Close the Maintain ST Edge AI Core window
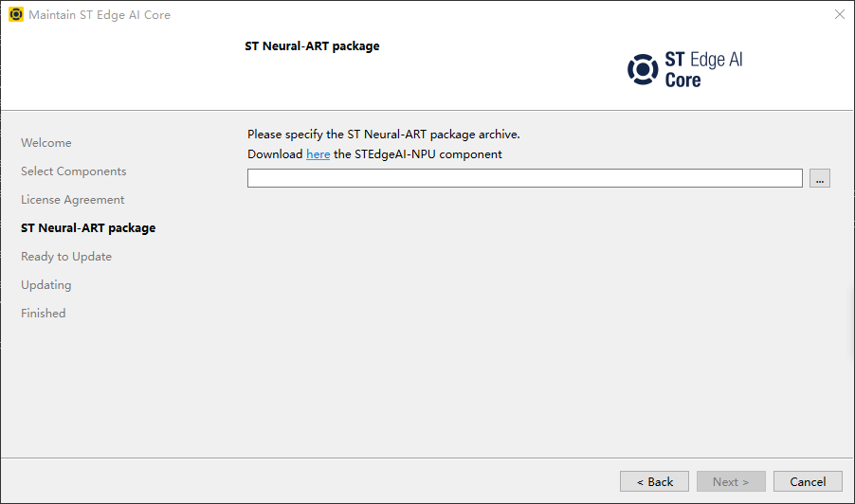The width and height of the screenshot is (855, 504). tap(839, 15)
